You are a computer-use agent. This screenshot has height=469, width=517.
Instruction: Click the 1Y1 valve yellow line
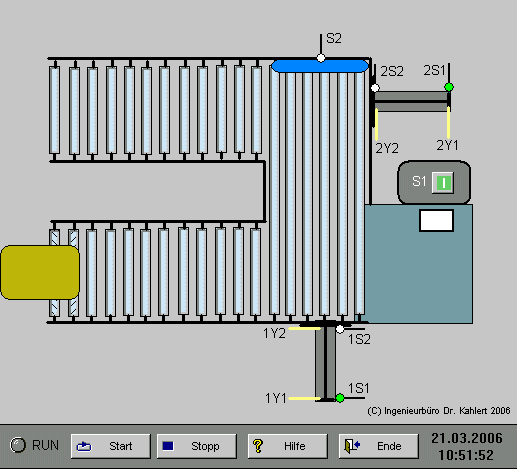(x=304, y=398)
